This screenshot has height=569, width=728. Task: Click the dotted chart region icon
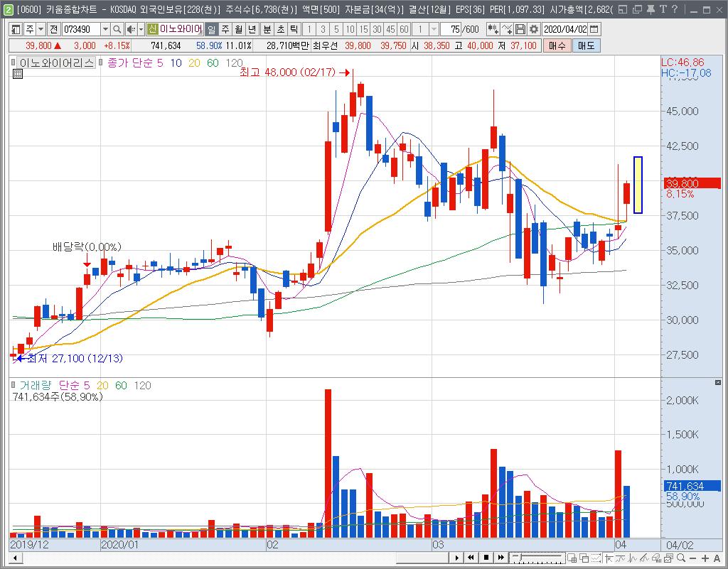click(596, 558)
